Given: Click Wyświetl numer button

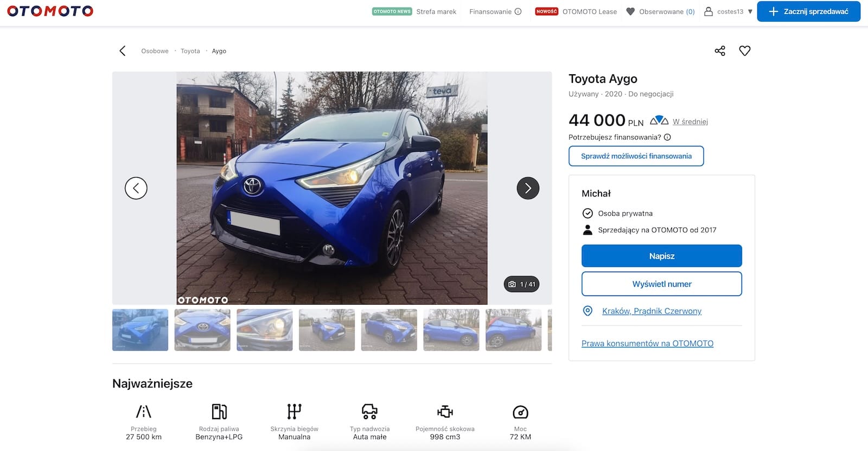Looking at the screenshot, I should (662, 284).
